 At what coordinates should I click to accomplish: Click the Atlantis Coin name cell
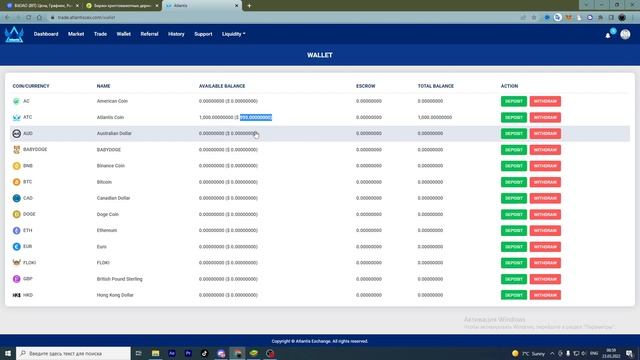110,118
